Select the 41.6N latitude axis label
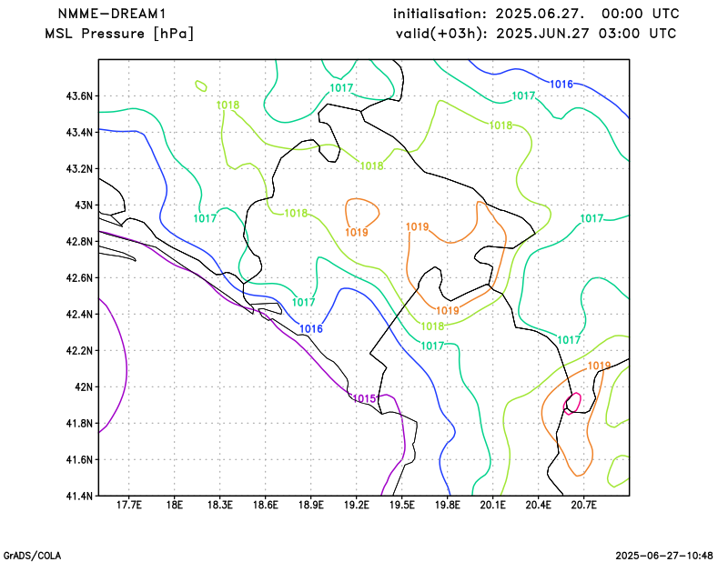Screen dimensions: 728x562 (x=79, y=460)
